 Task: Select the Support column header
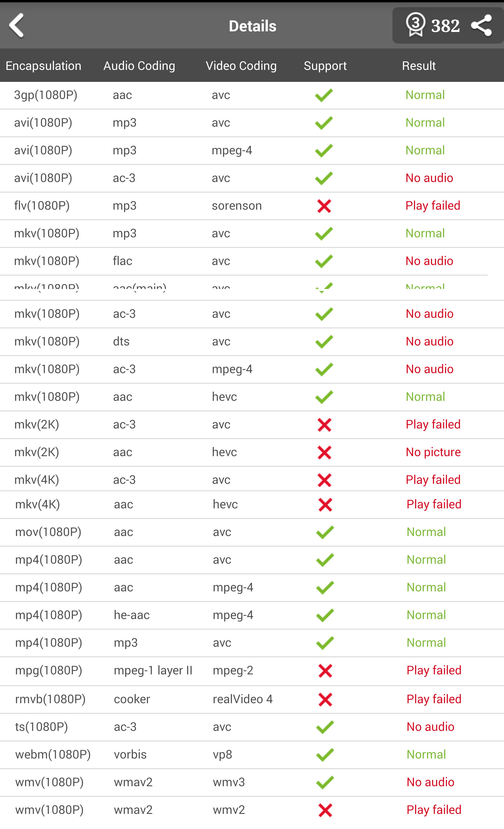coord(325,66)
